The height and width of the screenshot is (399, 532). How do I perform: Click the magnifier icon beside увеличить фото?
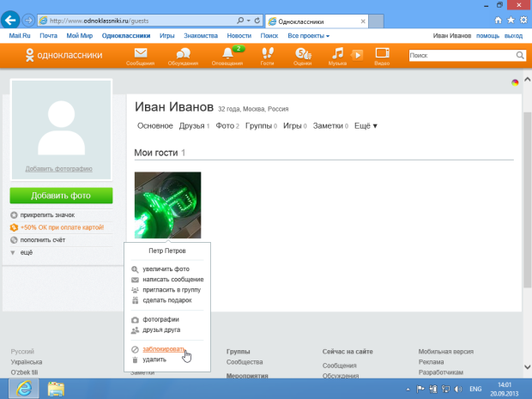135,269
